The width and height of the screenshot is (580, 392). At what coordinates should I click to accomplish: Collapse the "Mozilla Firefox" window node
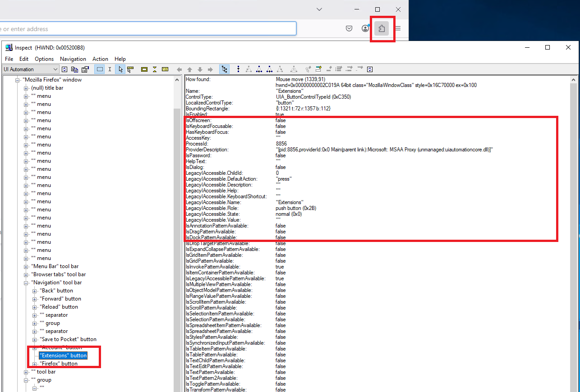click(18, 80)
